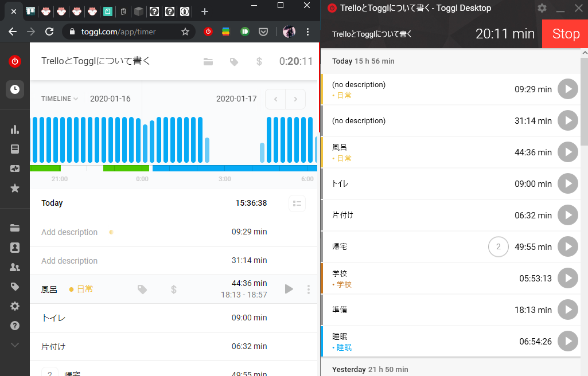Toggle billable dollar icon in the timer bar
The width and height of the screenshot is (588, 376).
pyautogui.click(x=259, y=61)
